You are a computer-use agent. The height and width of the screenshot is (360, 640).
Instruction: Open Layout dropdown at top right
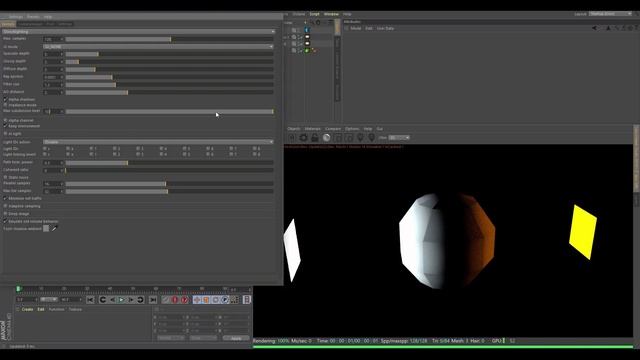point(610,14)
